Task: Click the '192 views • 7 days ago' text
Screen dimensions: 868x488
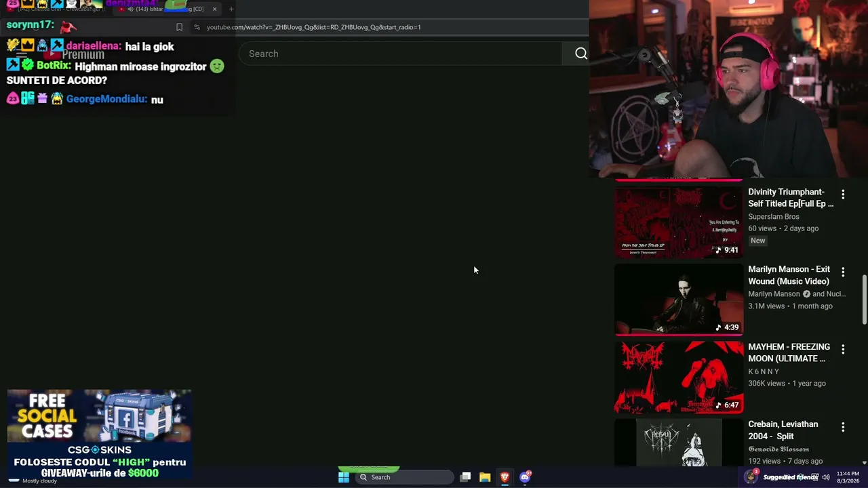Action: [x=785, y=461]
